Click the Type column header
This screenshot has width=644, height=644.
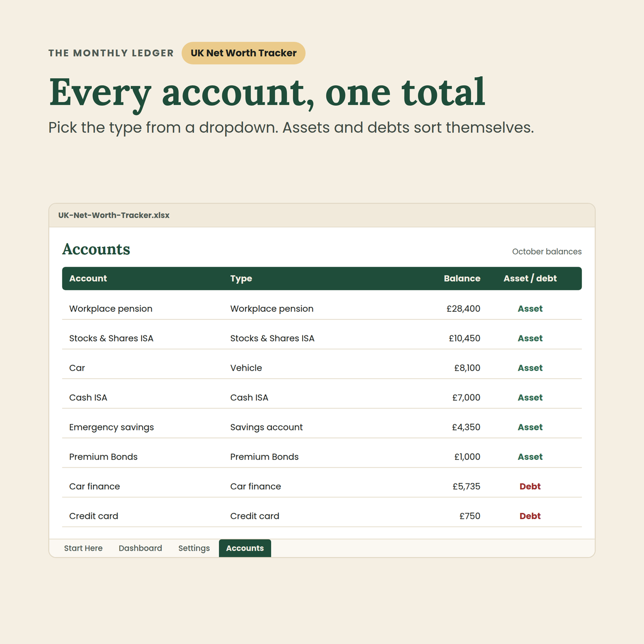click(241, 279)
